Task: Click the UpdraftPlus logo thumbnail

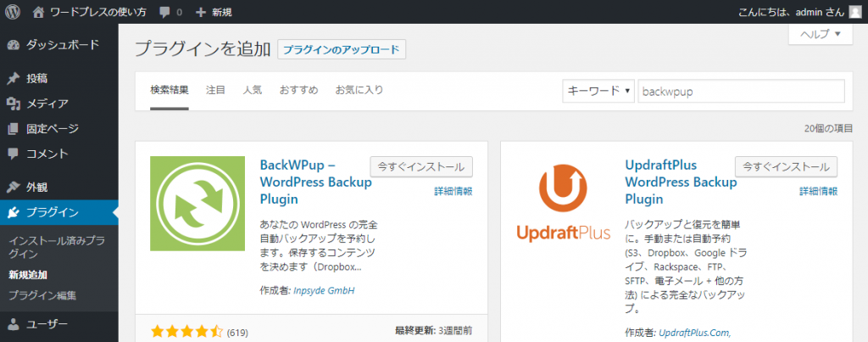Action: coord(563,204)
